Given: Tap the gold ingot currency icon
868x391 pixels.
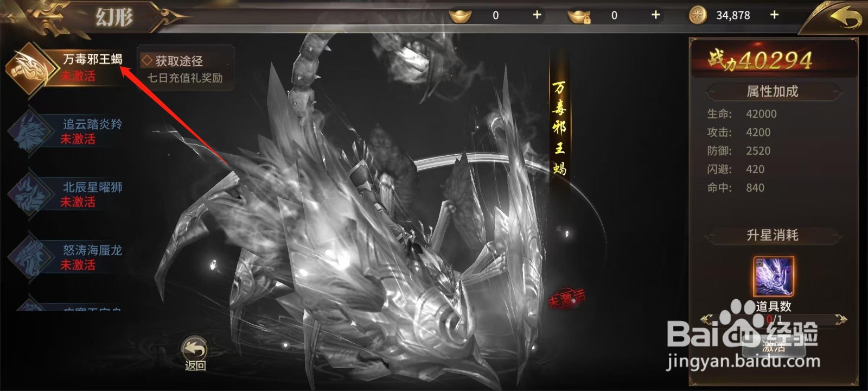Looking at the screenshot, I should point(460,16).
